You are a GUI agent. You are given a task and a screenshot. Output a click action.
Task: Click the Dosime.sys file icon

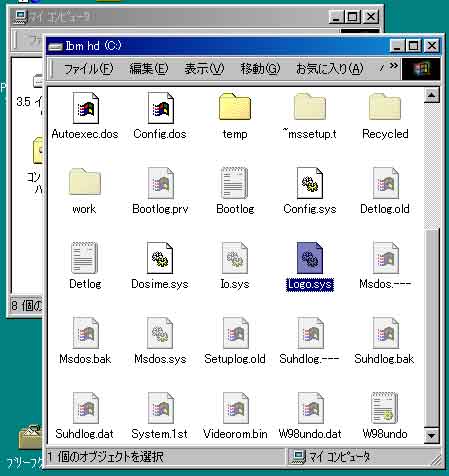pos(160,258)
